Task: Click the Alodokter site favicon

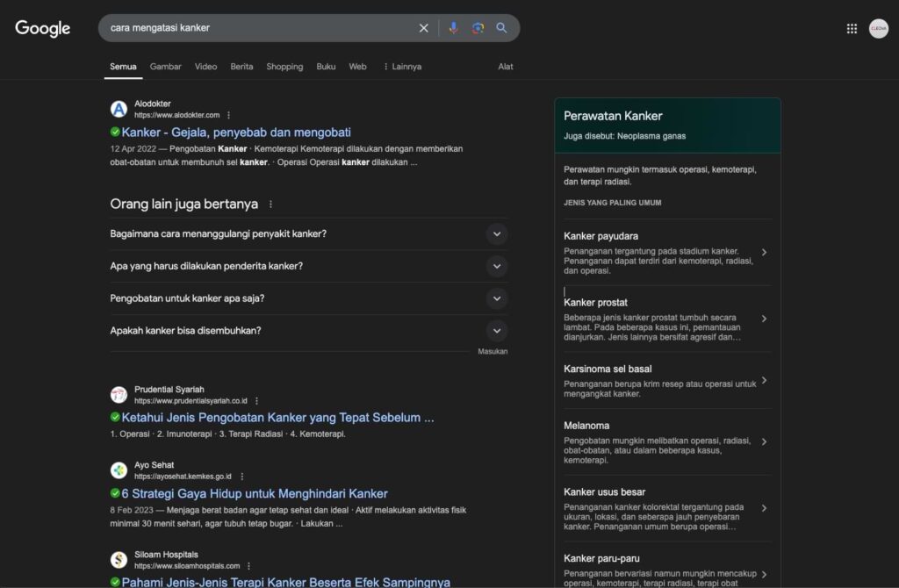Action: tap(119, 109)
